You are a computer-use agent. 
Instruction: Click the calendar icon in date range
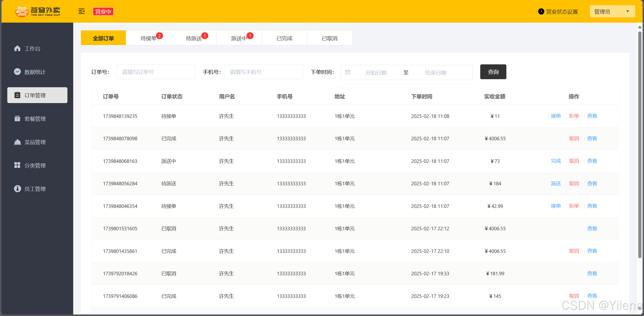click(348, 72)
